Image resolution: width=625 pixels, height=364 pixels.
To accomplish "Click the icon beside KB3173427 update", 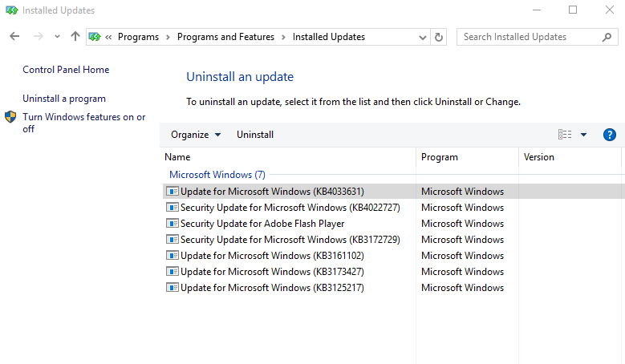I will pyautogui.click(x=172, y=272).
